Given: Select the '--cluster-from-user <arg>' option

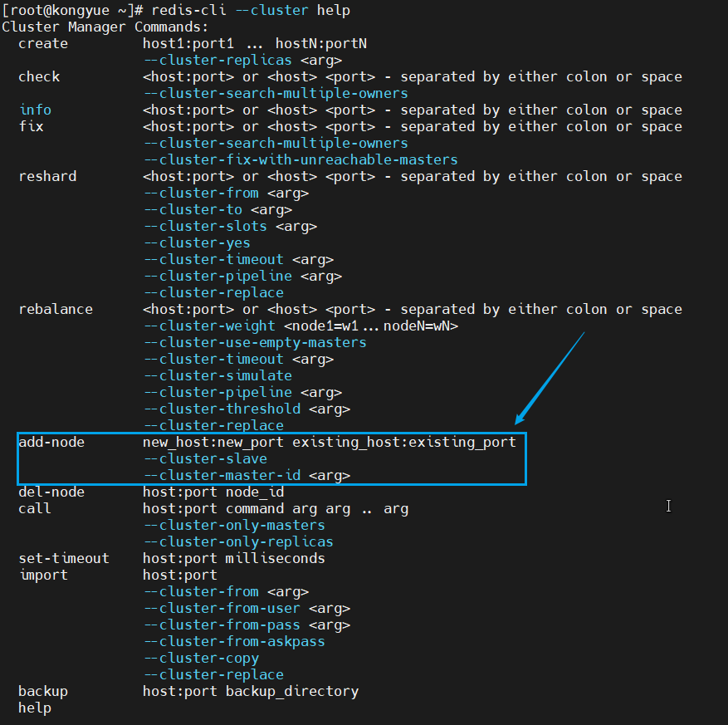Looking at the screenshot, I should (x=247, y=609).
